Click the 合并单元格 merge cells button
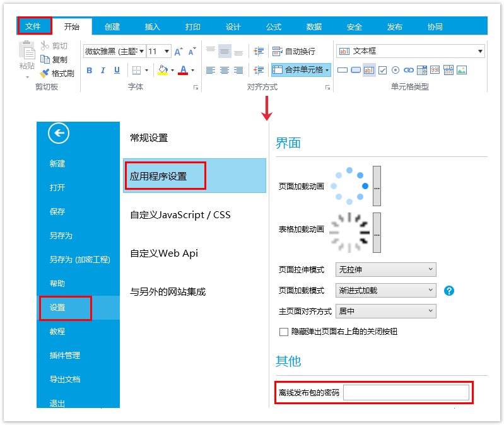The width and height of the screenshot is (504, 425). 301,70
